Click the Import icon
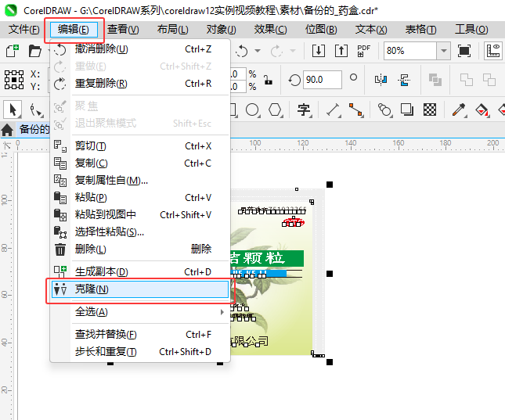Screen dimensions: 505x420 point(319,51)
